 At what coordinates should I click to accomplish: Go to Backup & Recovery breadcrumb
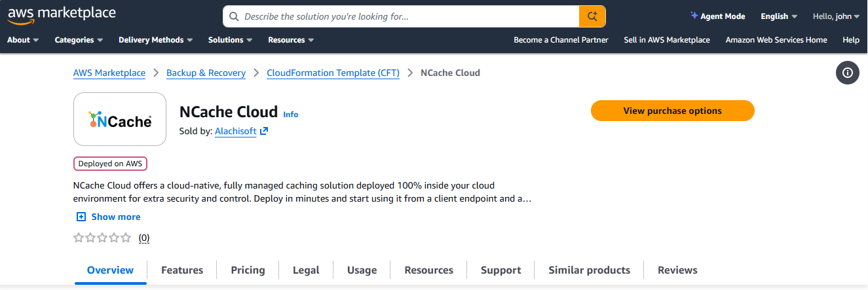[206, 73]
